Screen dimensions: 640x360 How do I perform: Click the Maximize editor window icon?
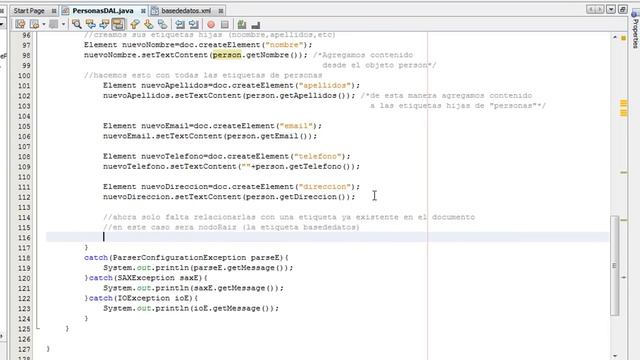click(622, 9)
